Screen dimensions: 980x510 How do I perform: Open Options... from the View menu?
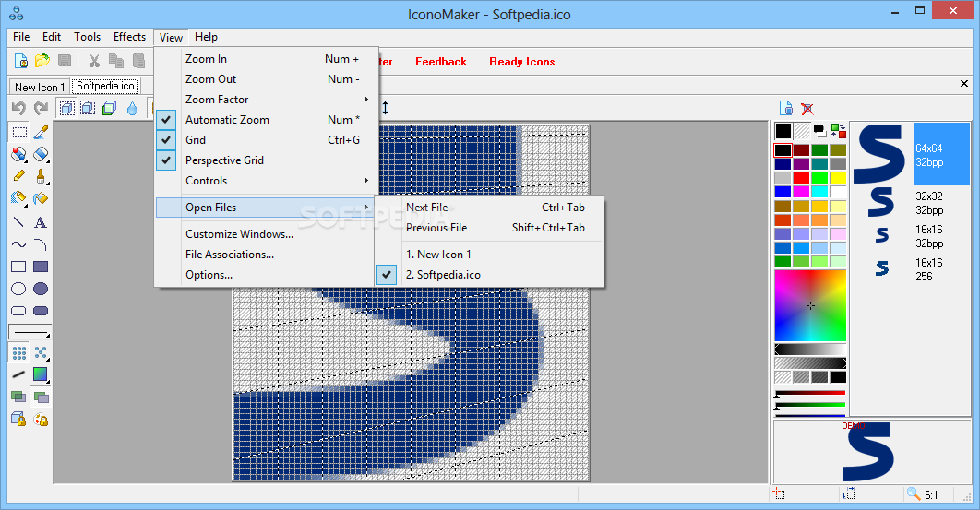point(267,275)
